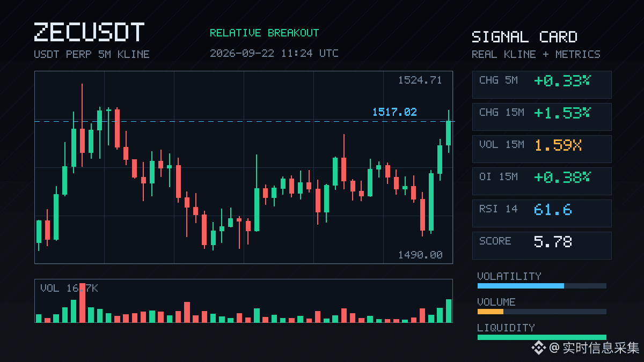Viewport: 644px width, 362px height.
Task: Click the tallest red volume bar
Action: pyautogui.click(x=82, y=303)
